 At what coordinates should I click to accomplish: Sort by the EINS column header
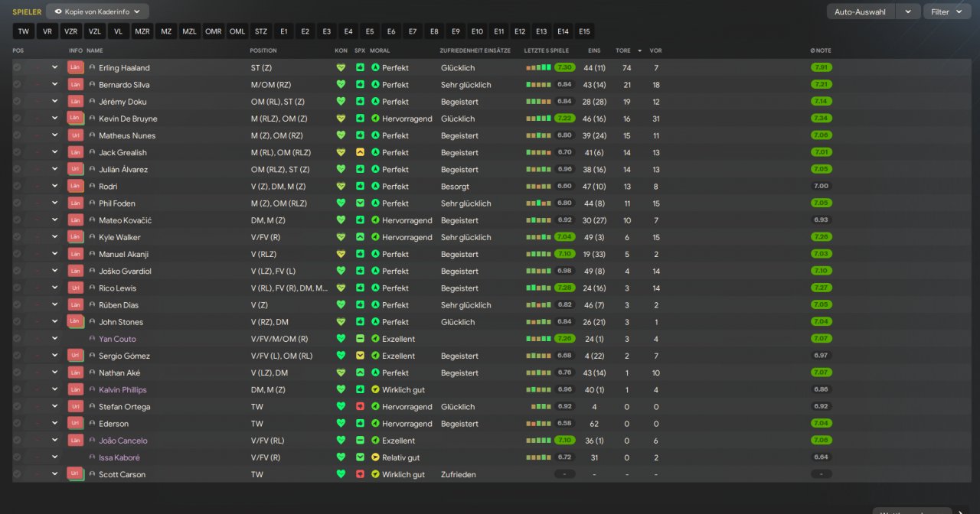tap(594, 50)
